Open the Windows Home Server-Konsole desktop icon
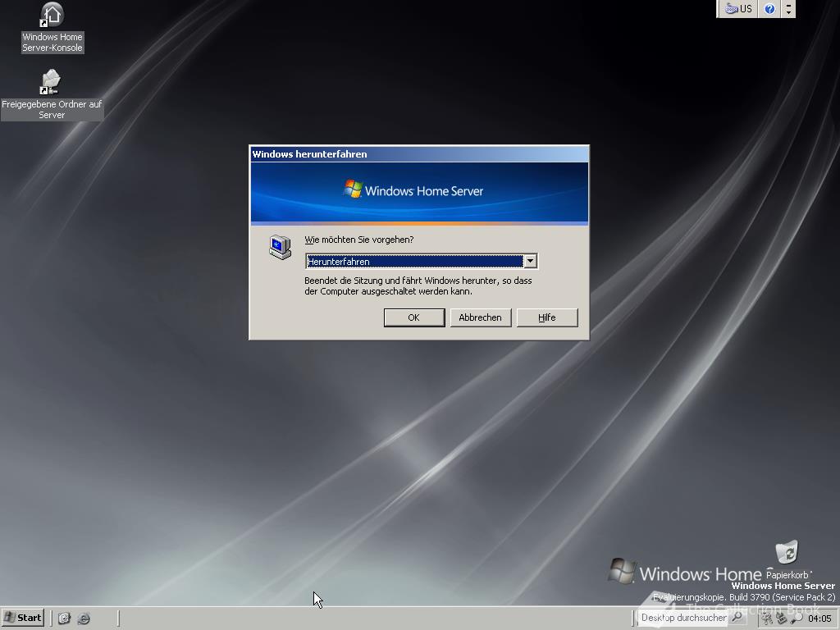The image size is (840, 630). click(x=52, y=27)
